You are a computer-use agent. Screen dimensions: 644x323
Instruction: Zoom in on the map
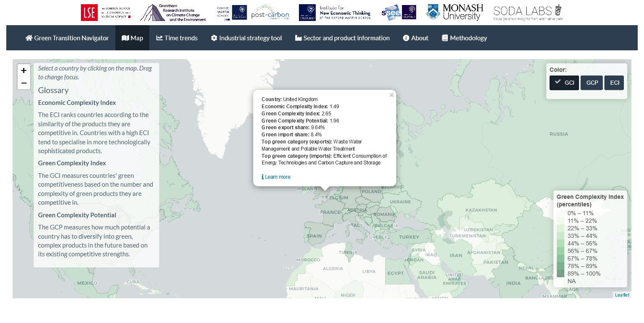(24, 70)
